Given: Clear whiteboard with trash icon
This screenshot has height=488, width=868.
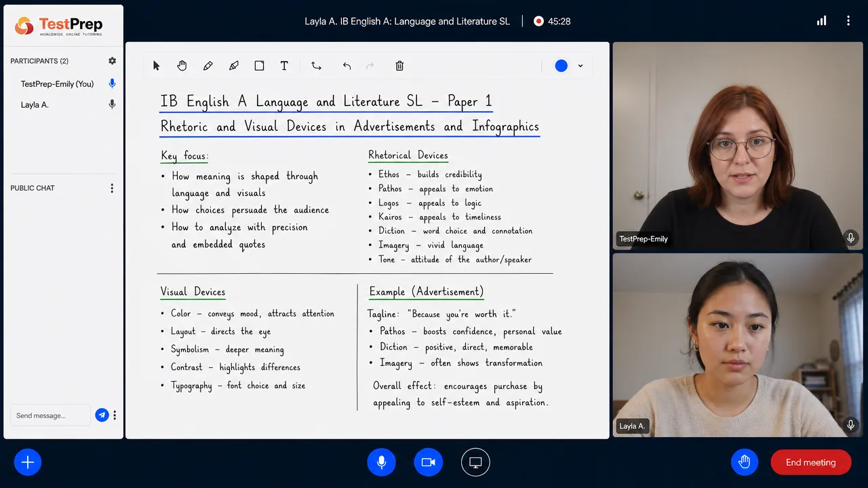Looking at the screenshot, I should coord(399,66).
